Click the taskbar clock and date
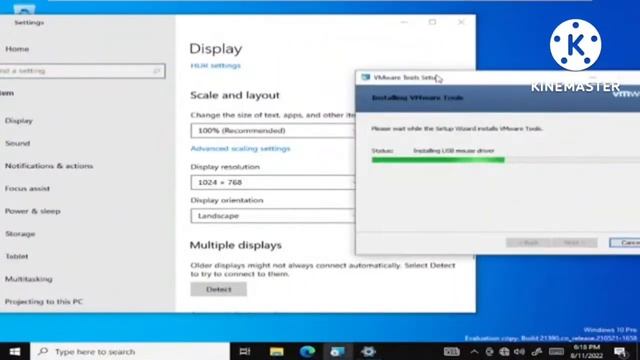Image resolution: width=640 pixels, height=360 pixels. [x=587, y=351]
